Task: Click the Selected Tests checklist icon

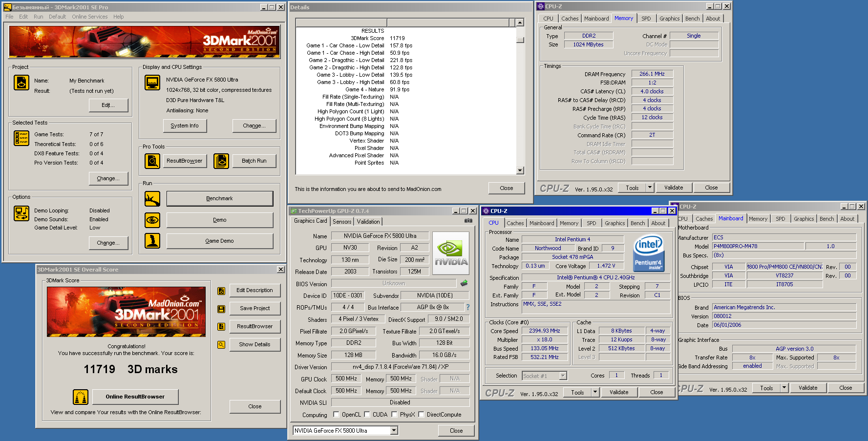Action: [x=21, y=138]
